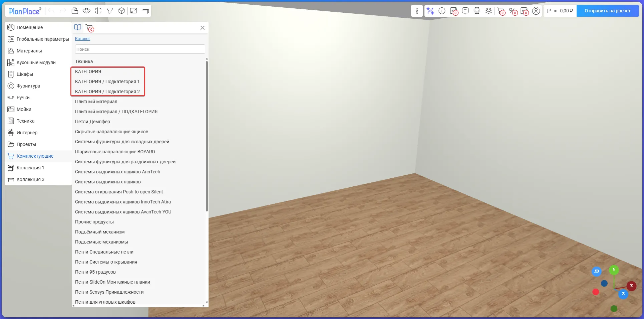Open Коллекция 1 in the sidebar
Viewport: 644px width, 319px height.
(38, 168)
